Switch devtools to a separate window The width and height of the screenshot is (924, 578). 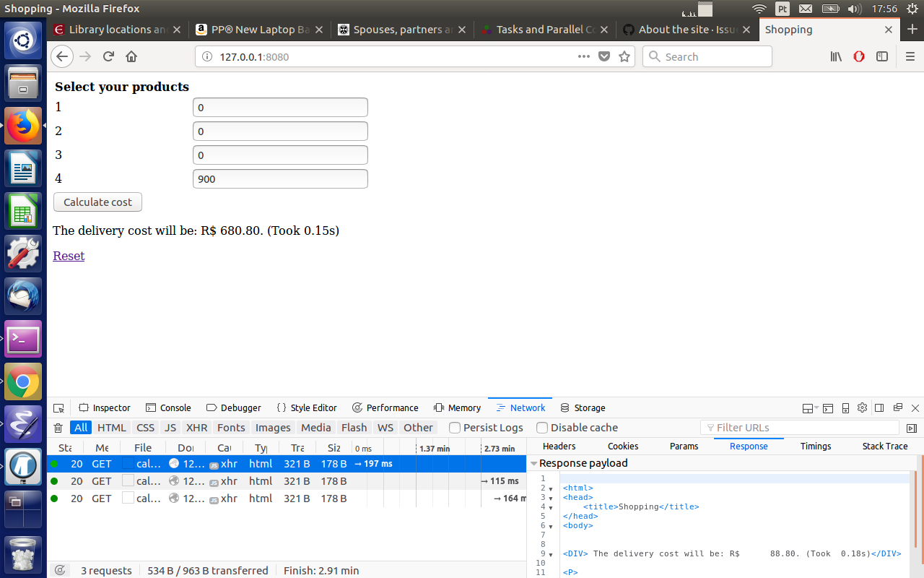[898, 407]
